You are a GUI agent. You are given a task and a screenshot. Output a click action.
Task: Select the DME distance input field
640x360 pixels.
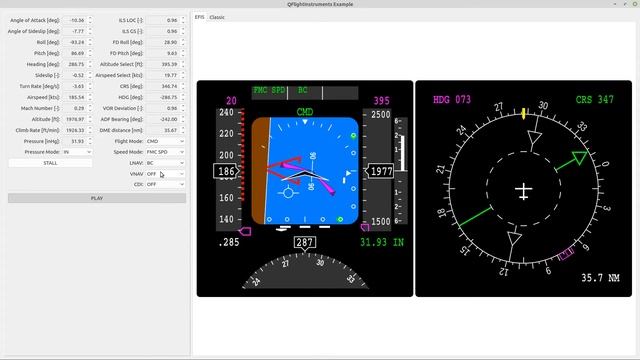[x=165, y=130]
